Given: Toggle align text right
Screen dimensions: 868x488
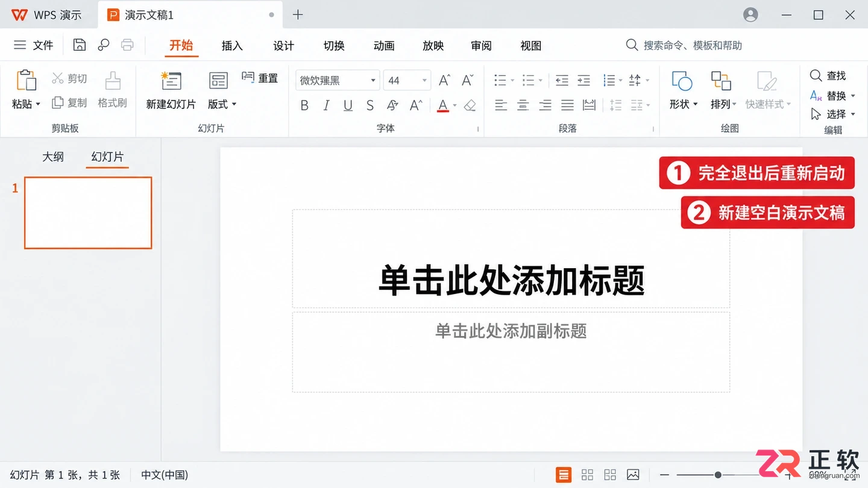Looking at the screenshot, I should [x=545, y=105].
